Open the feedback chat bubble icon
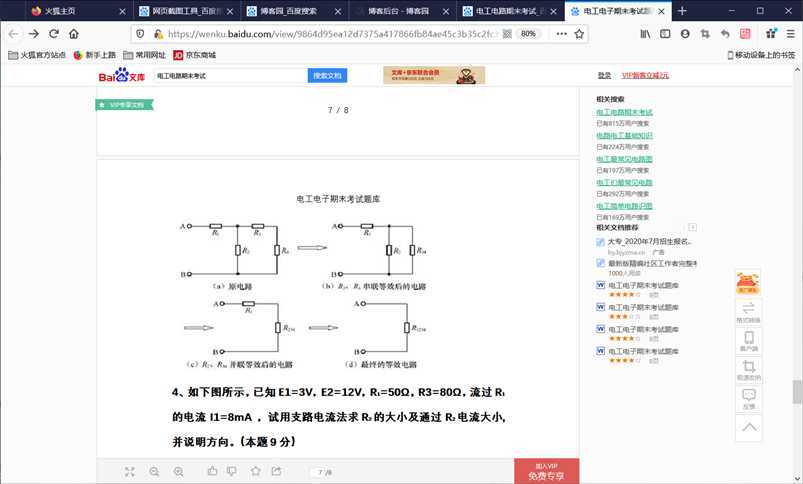This screenshot has width=803, height=484. pyautogui.click(x=748, y=398)
